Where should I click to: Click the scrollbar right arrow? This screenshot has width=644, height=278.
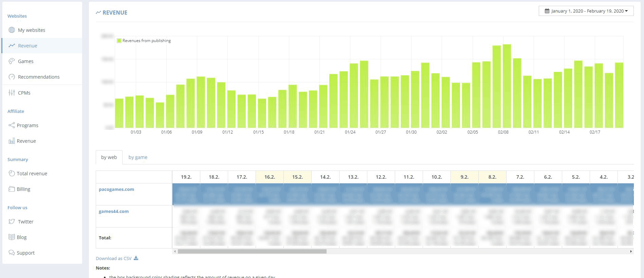coord(631,252)
